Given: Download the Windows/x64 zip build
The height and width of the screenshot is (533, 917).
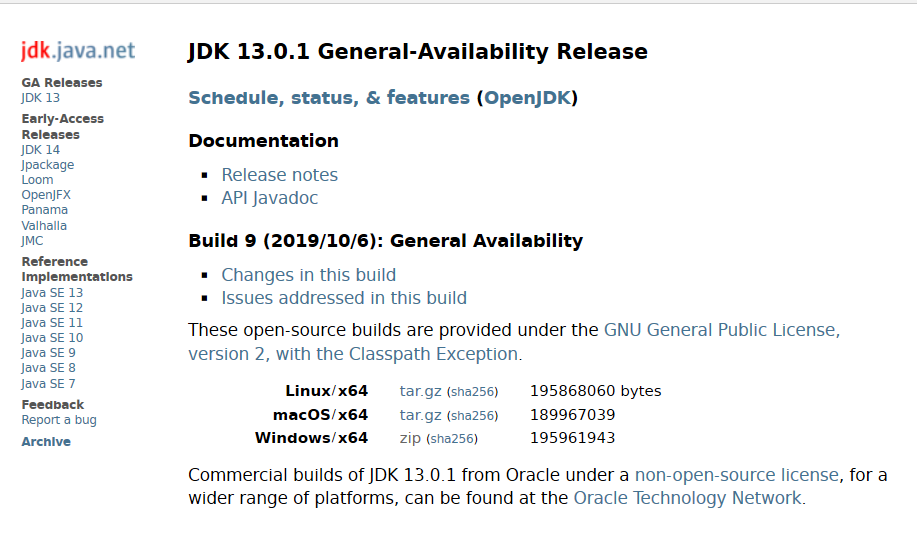Looking at the screenshot, I should pos(410,438).
